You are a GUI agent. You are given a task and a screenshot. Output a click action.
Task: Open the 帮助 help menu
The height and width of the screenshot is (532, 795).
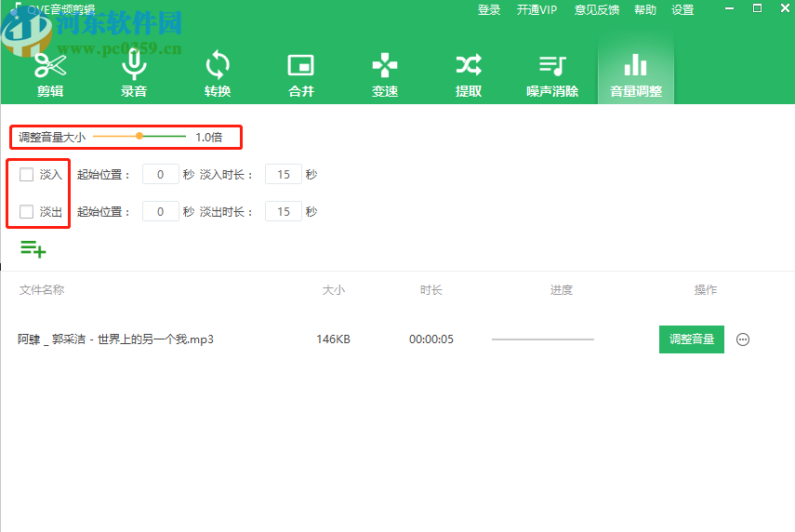tap(645, 10)
